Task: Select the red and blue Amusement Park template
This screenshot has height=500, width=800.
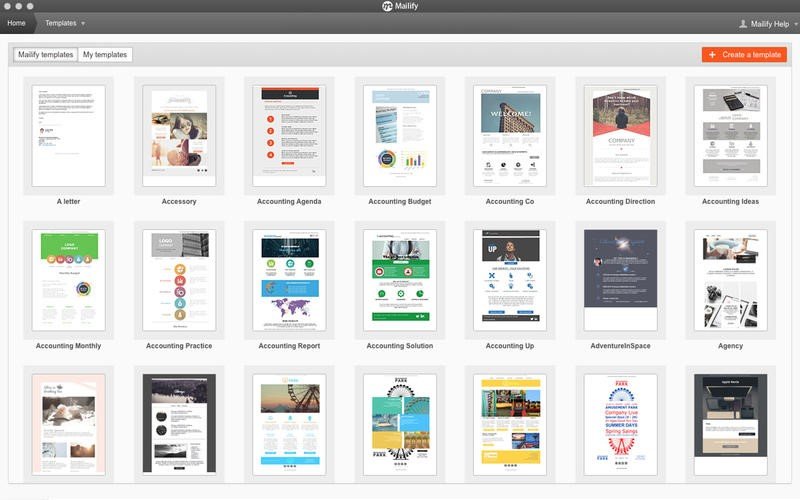Action: coord(620,424)
